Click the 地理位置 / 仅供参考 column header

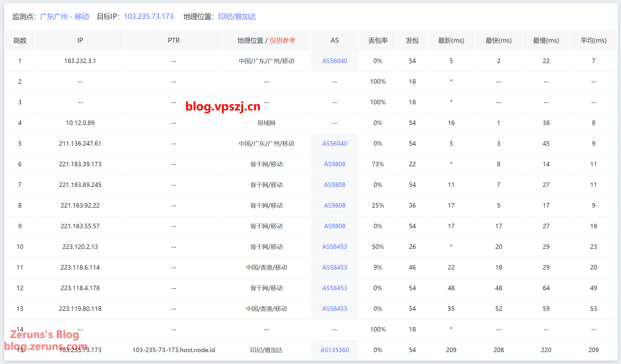tap(266, 40)
